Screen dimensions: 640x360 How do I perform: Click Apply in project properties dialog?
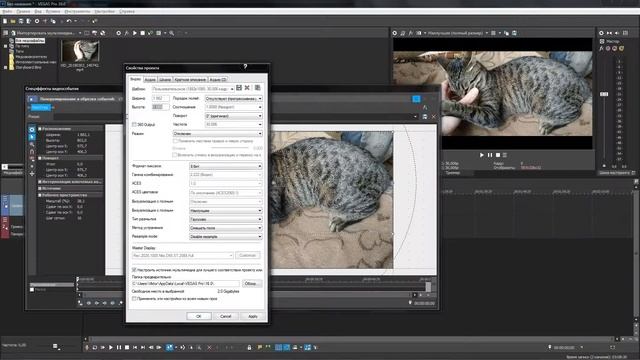tap(253, 316)
